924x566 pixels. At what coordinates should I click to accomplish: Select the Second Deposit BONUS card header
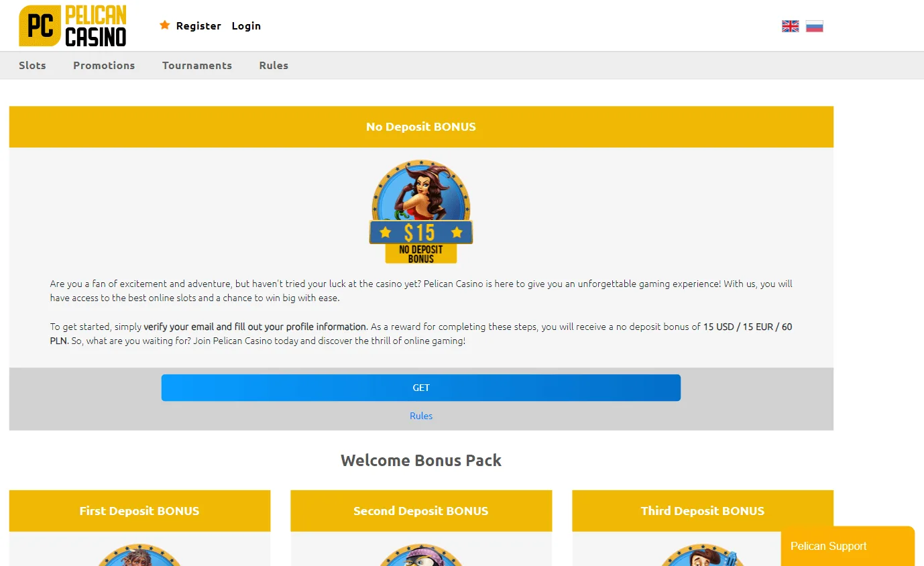click(x=421, y=511)
